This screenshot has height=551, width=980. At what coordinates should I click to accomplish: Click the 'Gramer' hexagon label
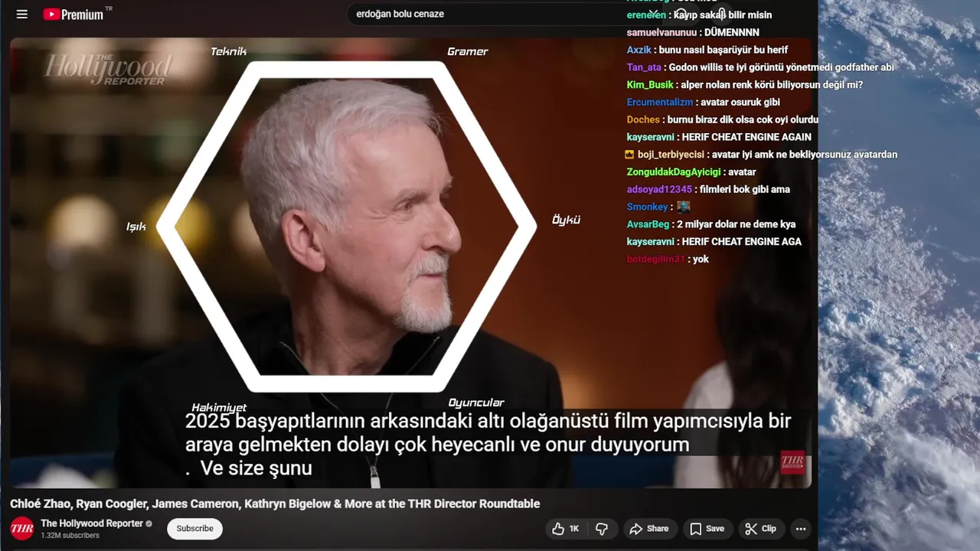(468, 51)
